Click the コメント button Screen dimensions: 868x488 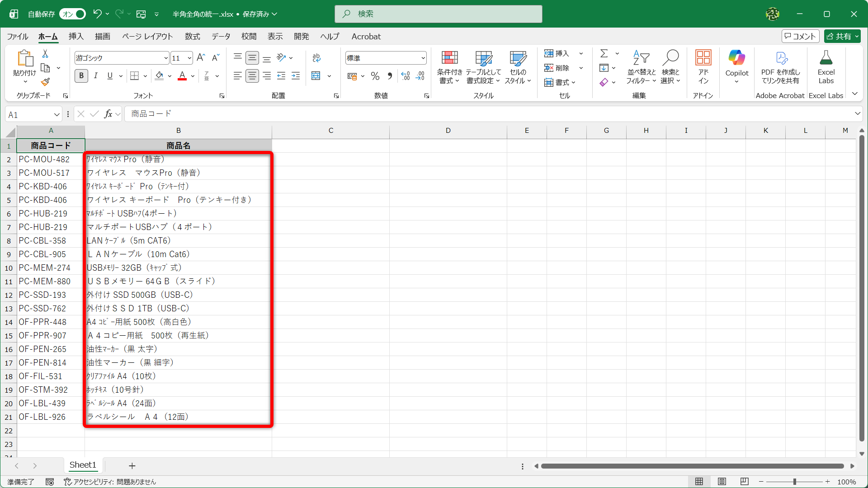(x=800, y=37)
